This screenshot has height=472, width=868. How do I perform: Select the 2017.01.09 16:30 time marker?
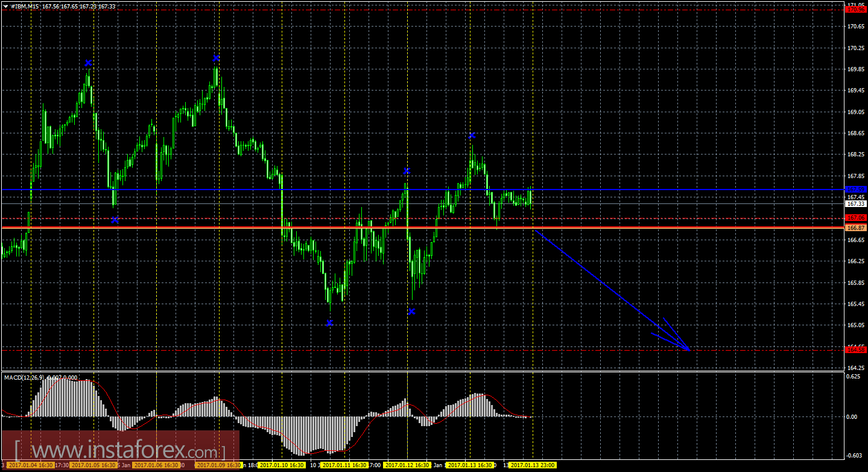[218, 465]
